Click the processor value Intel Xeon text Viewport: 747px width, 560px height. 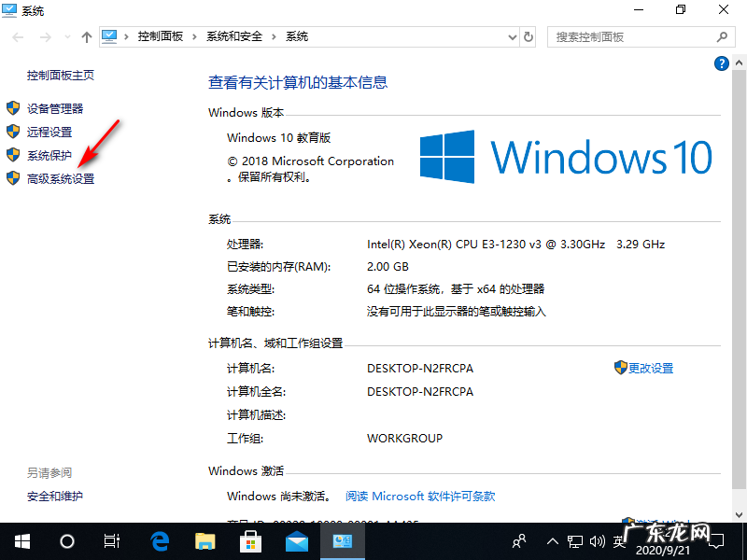click(x=515, y=245)
